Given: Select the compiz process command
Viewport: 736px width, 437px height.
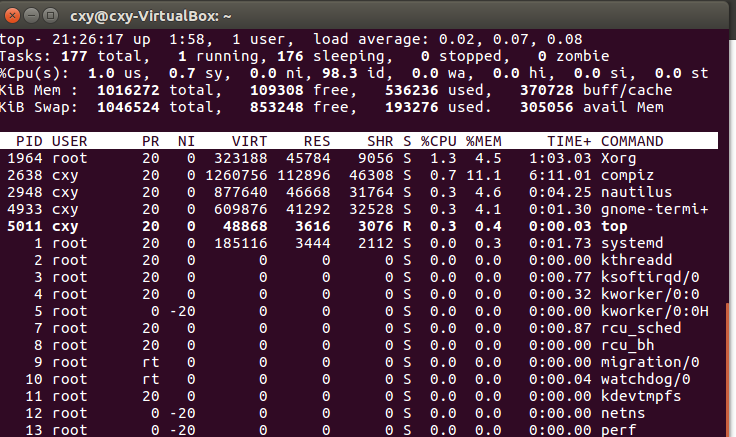Looking at the screenshot, I should (x=628, y=176).
